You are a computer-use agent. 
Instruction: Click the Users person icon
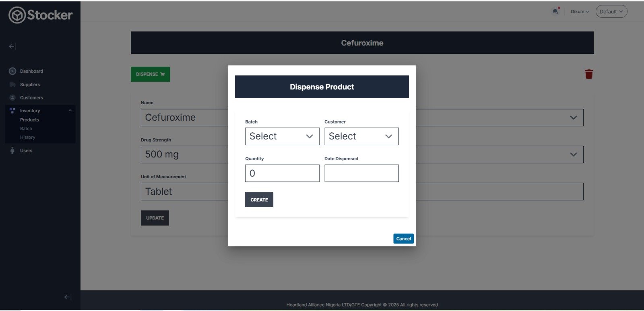(12, 150)
